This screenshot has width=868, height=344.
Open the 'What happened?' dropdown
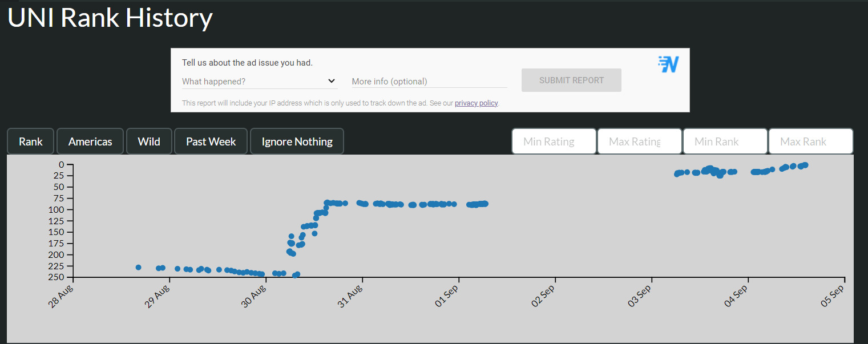[260, 82]
